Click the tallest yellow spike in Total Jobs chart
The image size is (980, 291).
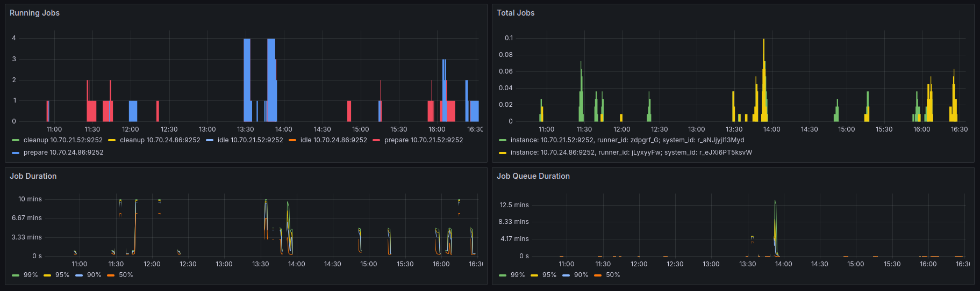click(763, 79)
